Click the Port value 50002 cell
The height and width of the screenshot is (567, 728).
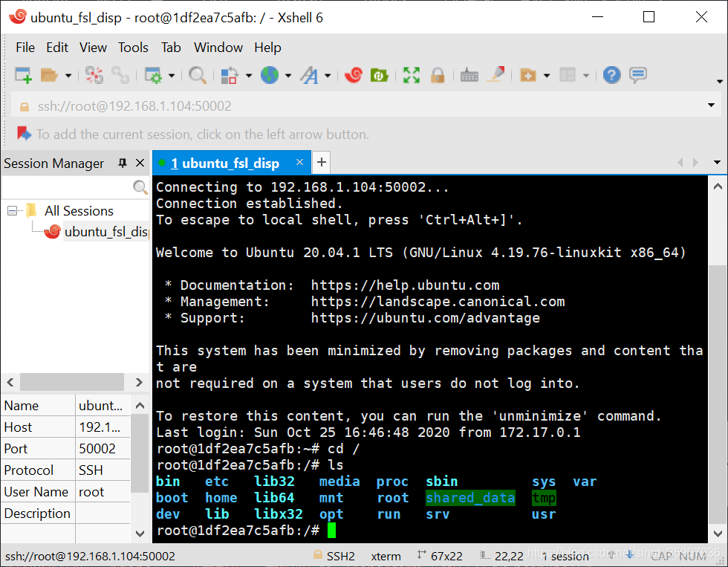point(103,449)
